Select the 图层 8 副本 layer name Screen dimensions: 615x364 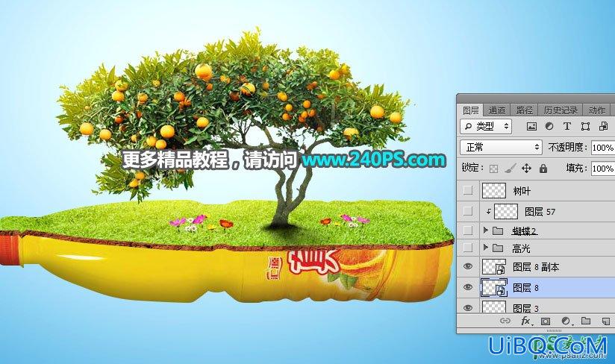(536, 267)
